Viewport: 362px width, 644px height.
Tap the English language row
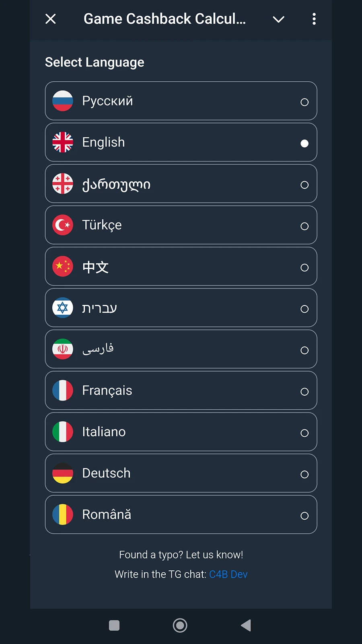181,142
